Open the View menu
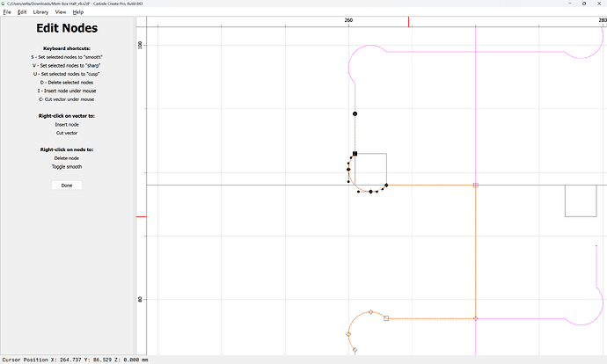This screenshot has height=364, width=607. (x=61, y=12)
